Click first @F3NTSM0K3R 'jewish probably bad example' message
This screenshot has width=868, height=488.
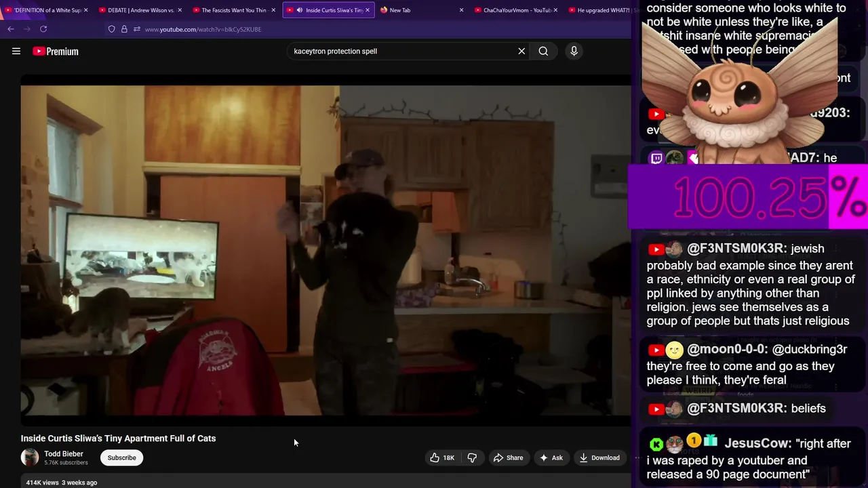tap(751, 285)
